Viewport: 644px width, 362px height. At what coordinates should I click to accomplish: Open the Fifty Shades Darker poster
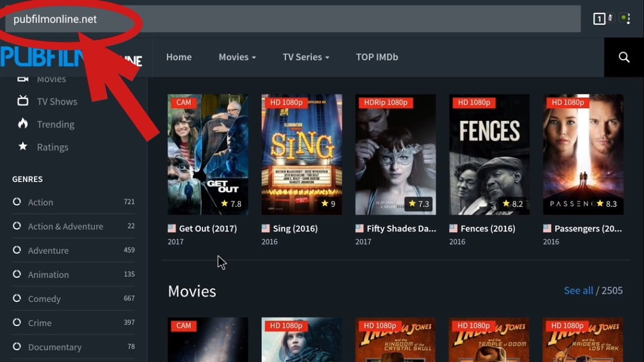point(395,154)
